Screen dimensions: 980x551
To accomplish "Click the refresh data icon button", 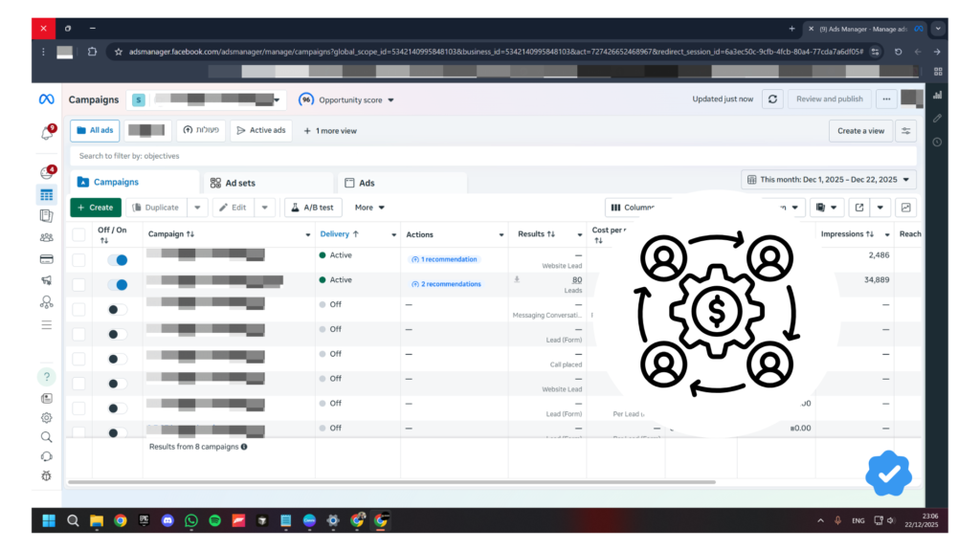I will point(772,99).
